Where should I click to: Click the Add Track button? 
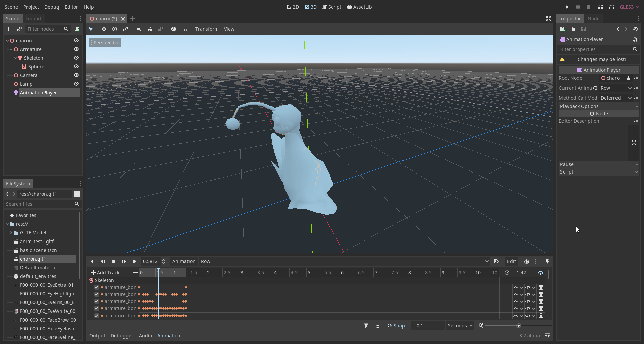105,272
